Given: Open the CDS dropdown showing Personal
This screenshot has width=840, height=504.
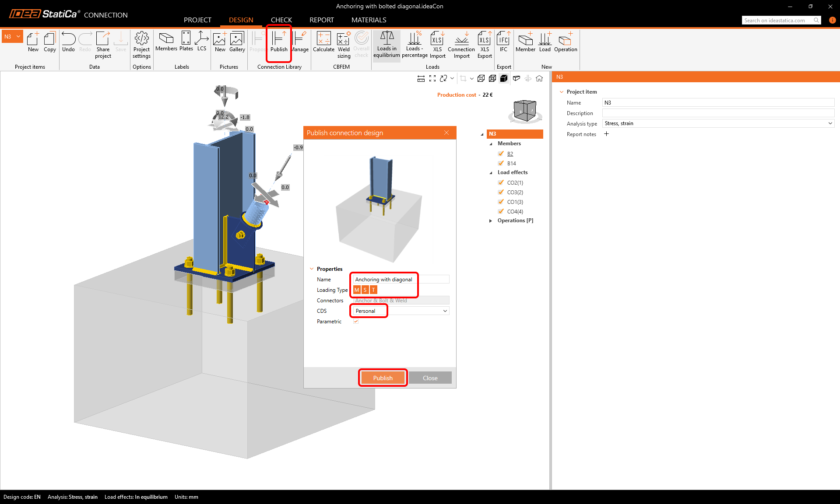Looking at the screenshot, I should click(445, 311).
